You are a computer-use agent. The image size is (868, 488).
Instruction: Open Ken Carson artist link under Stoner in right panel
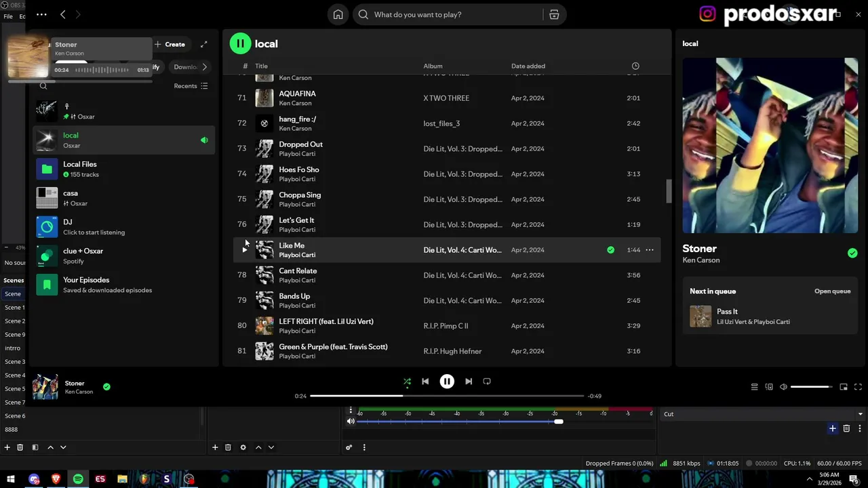(x=701, y=260)
